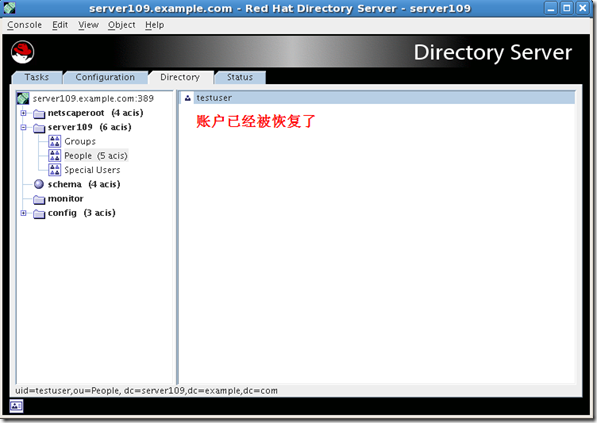Open the Edit menu
Screen dimensions: 597x423
click(x=60, y=25)
